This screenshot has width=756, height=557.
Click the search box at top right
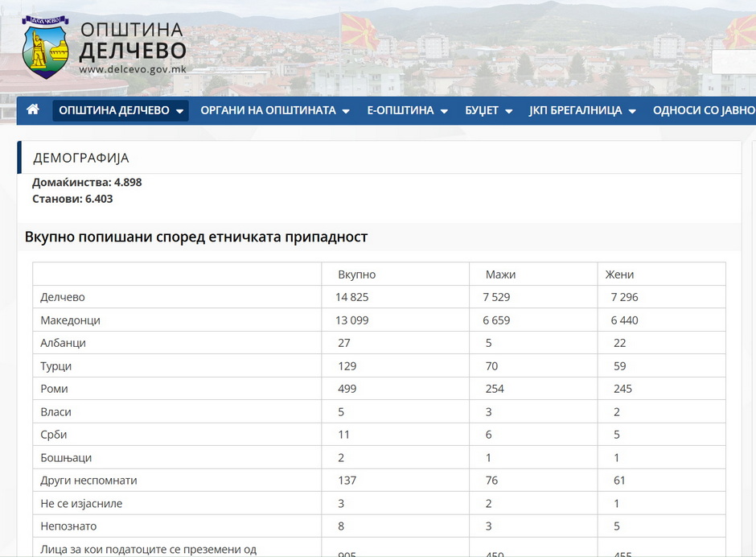[736, 62]
